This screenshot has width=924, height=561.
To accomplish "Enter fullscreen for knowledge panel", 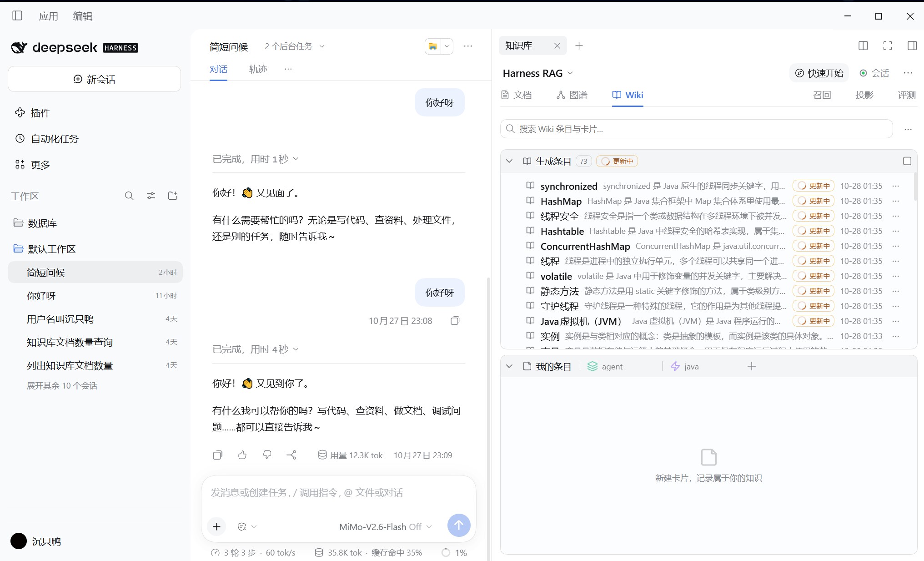I will [x=888, y=45].
